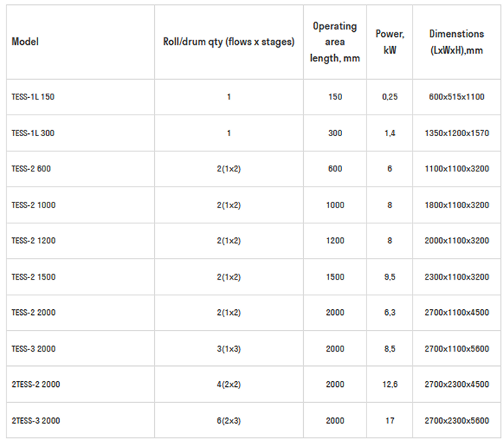
Task: Click the Model column header
Action: (x=25, y=42)
